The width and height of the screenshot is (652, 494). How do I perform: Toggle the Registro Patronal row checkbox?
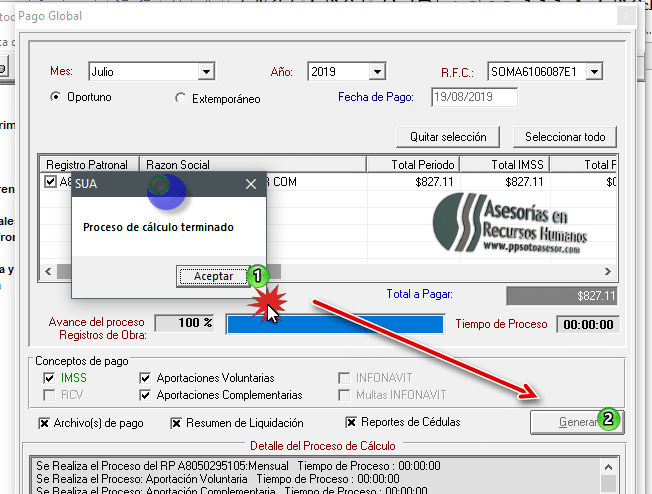51,182
